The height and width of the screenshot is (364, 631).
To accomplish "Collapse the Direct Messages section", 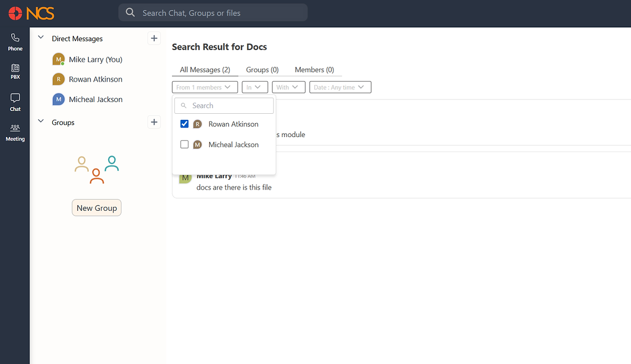I will click(41, 37).
